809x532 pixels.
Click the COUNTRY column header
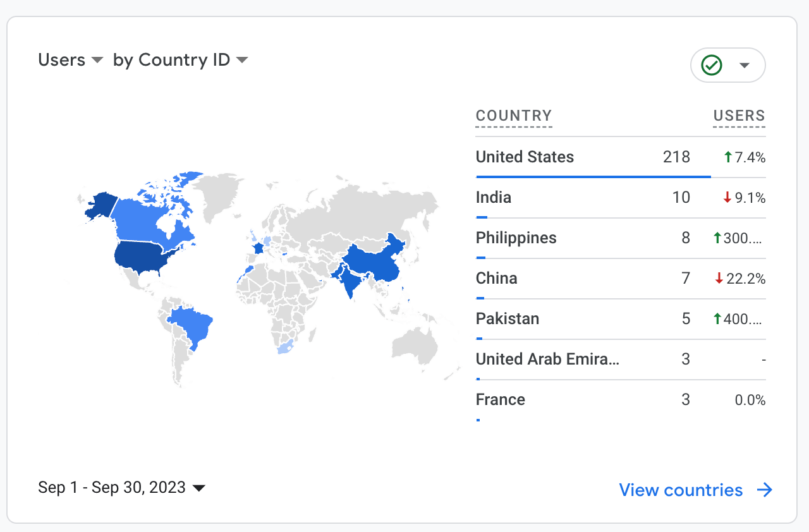[x=514, y=116]
